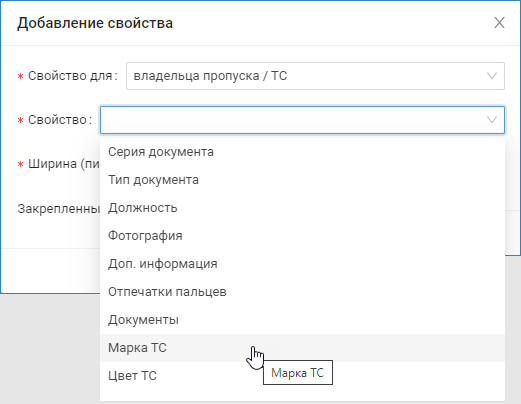Click the Добавление свойства dialog title
This screenshot has height=404, width=521.
coord(95,23)
